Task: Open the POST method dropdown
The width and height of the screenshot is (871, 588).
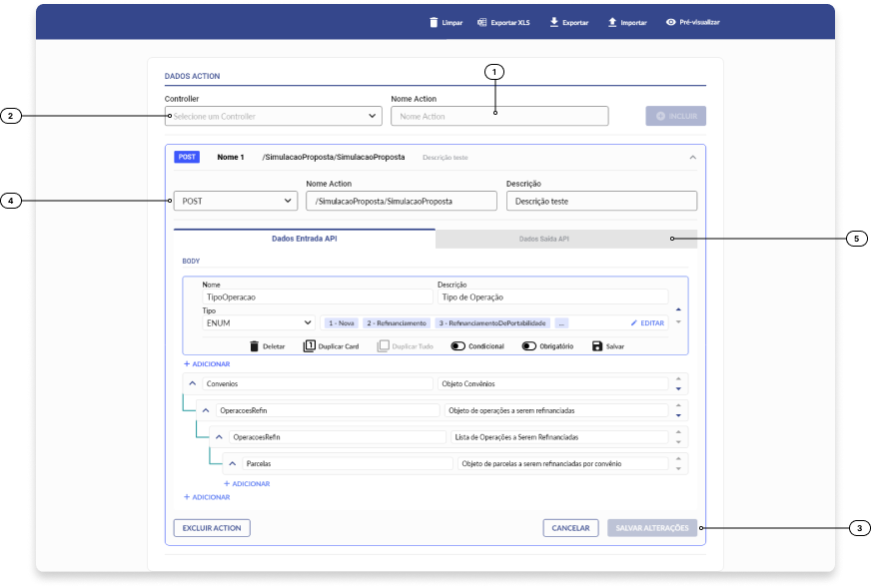Action: [236, 201]
